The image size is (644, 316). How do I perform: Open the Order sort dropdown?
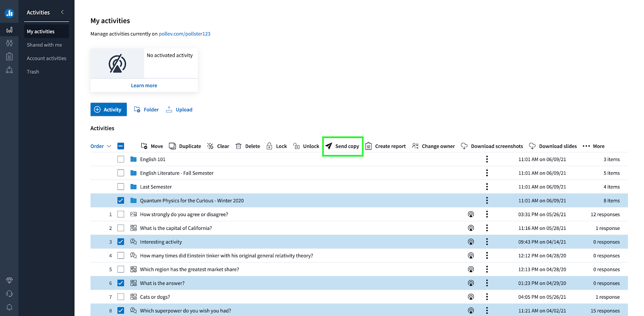pyautogui.click(x=101, y=146)
